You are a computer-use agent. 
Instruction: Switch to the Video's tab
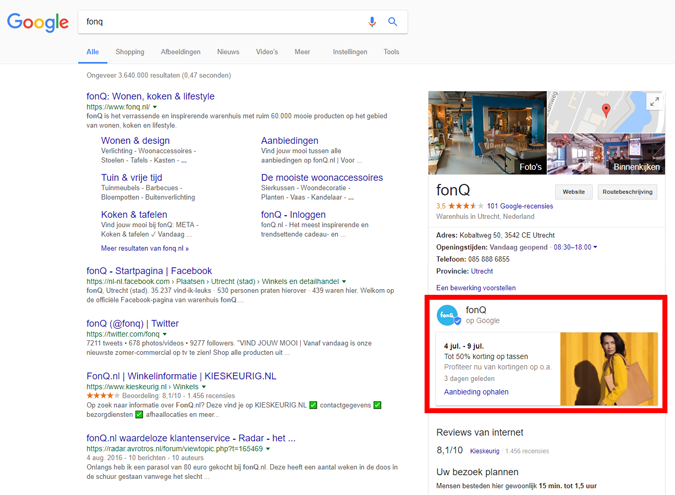coord(267,52)
